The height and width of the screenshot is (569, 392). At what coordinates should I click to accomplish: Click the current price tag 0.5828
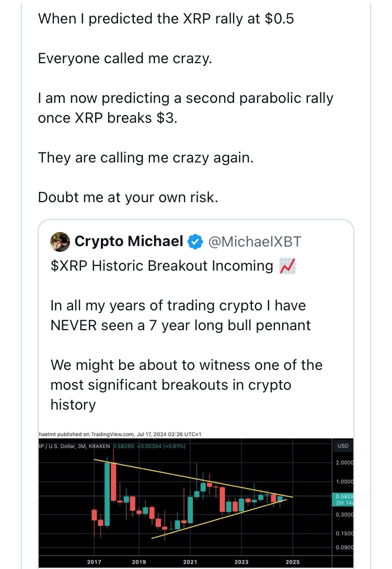click(x=343, y=495)
